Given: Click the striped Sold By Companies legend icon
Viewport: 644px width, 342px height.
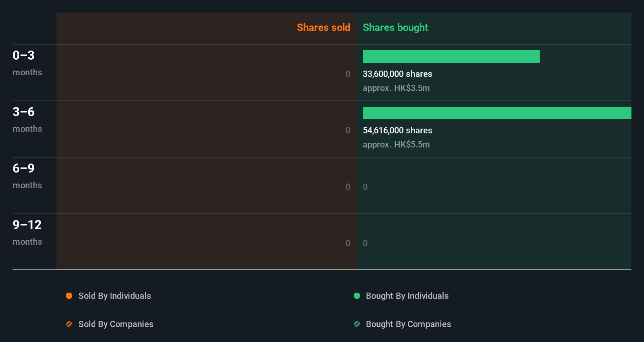Looking at the screenshot, I should (69, 324).
